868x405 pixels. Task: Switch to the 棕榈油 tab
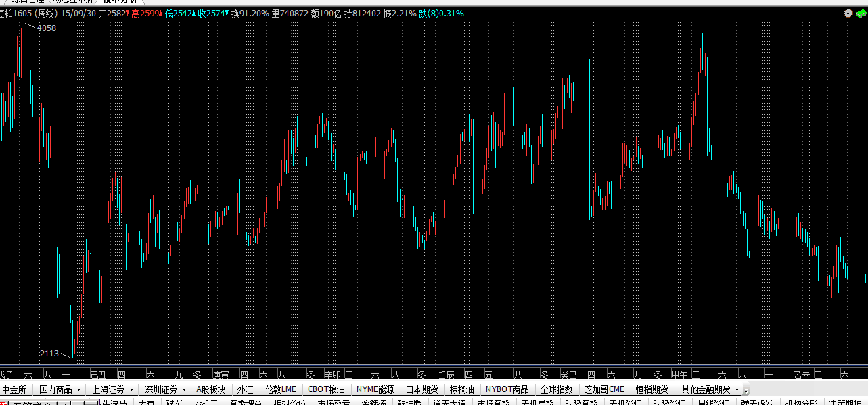click(x=462, y=389)
